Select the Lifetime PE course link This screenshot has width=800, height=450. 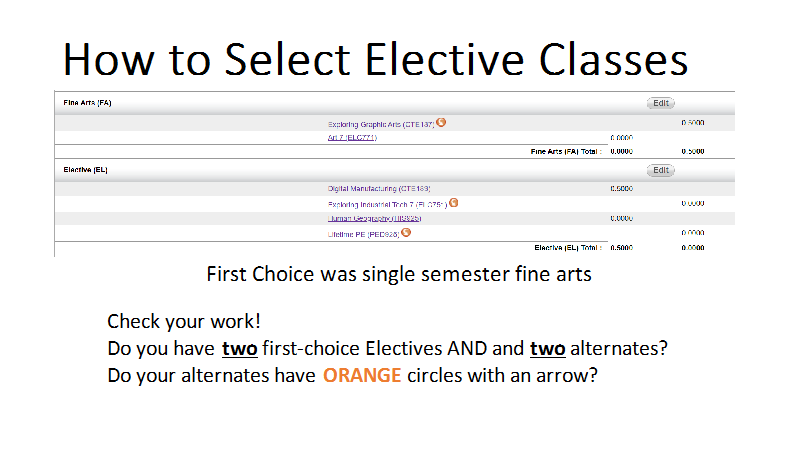[363, 235]
